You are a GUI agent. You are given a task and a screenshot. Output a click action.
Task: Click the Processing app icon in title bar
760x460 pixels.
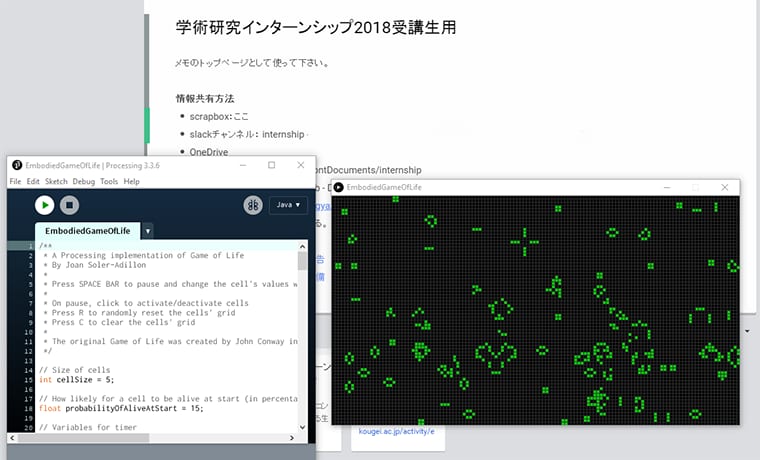pos(17,165)
